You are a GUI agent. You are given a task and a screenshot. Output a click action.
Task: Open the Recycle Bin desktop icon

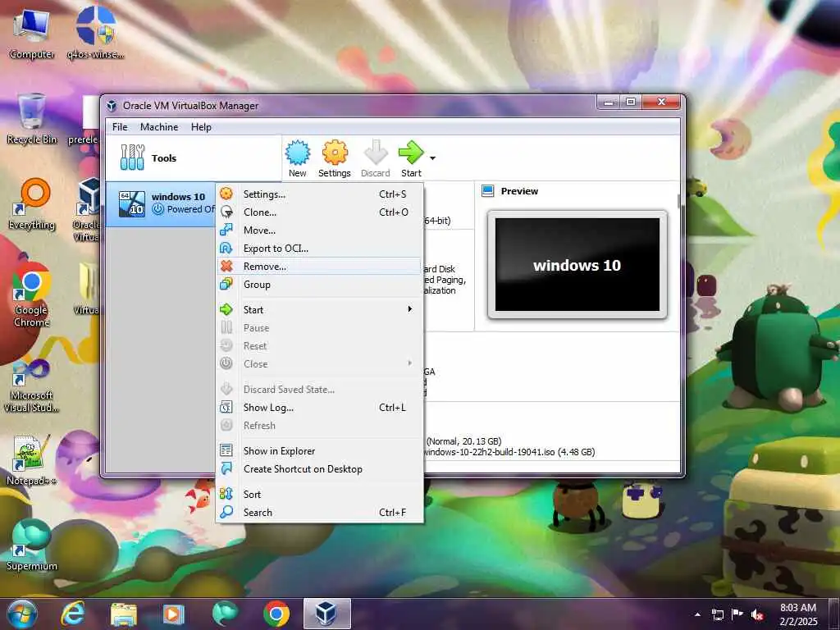pos(31,118)
